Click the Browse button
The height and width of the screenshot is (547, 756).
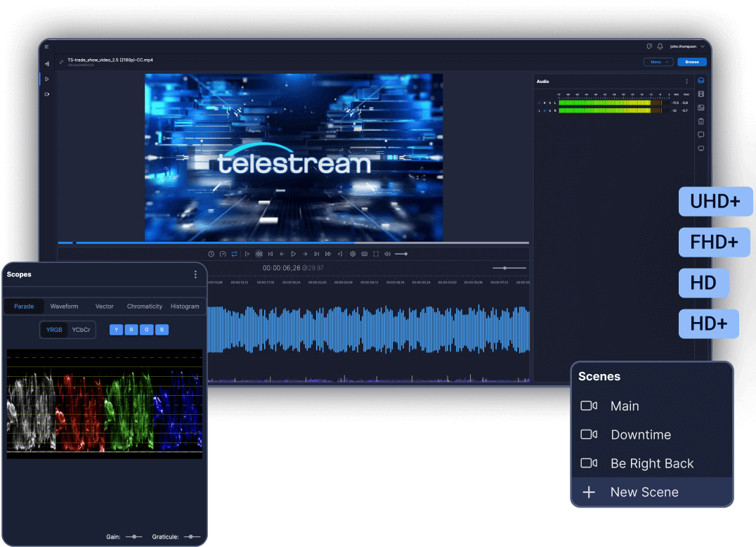tap(692, 62)
